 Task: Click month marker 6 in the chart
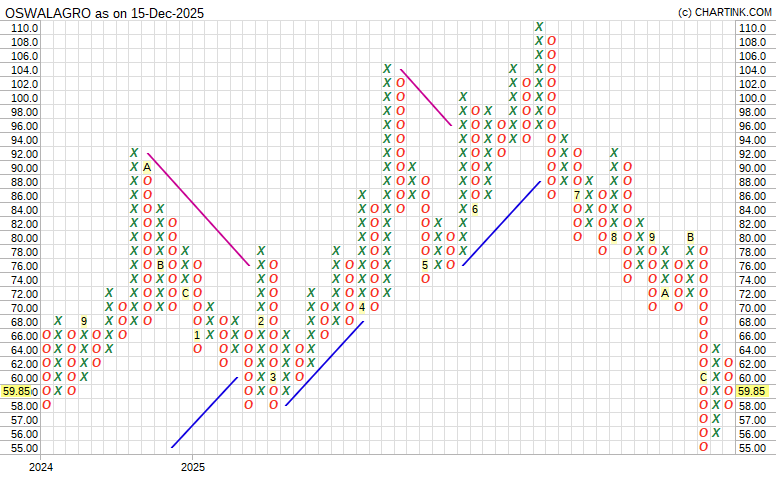click(476, 209)
